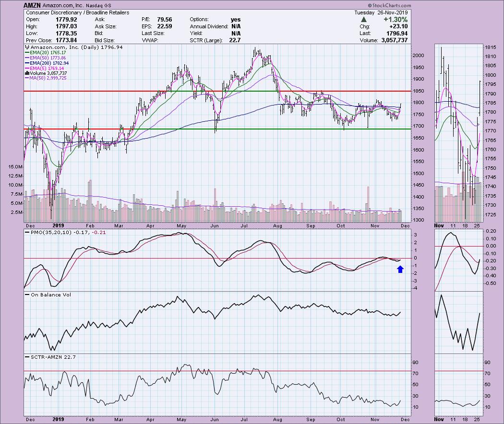Click the On Balance Vol panel label
The width and height of the screenshot is (504, 424).
point(48,294)
